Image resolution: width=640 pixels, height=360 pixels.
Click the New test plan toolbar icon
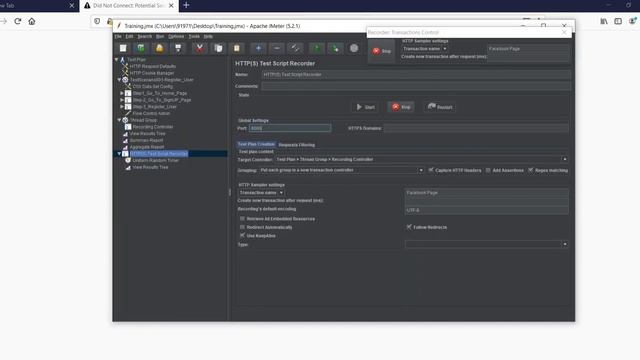(123, 48)
